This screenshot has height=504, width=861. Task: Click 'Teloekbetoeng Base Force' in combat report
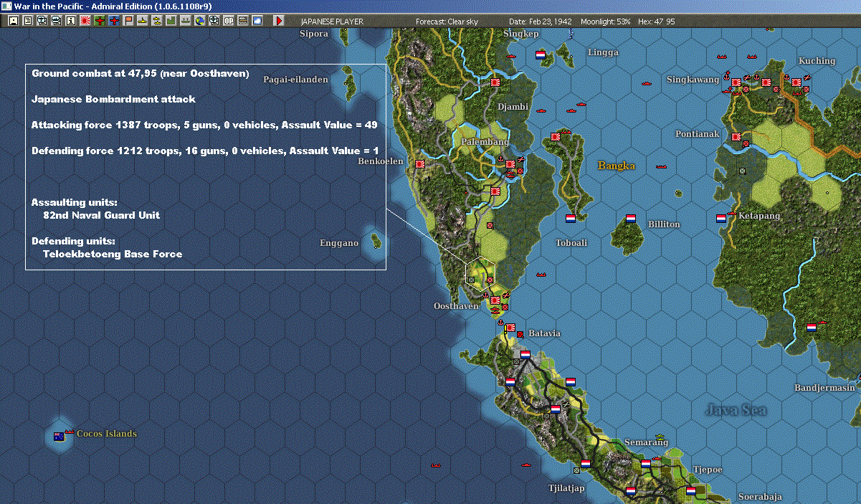click(113, 254)
